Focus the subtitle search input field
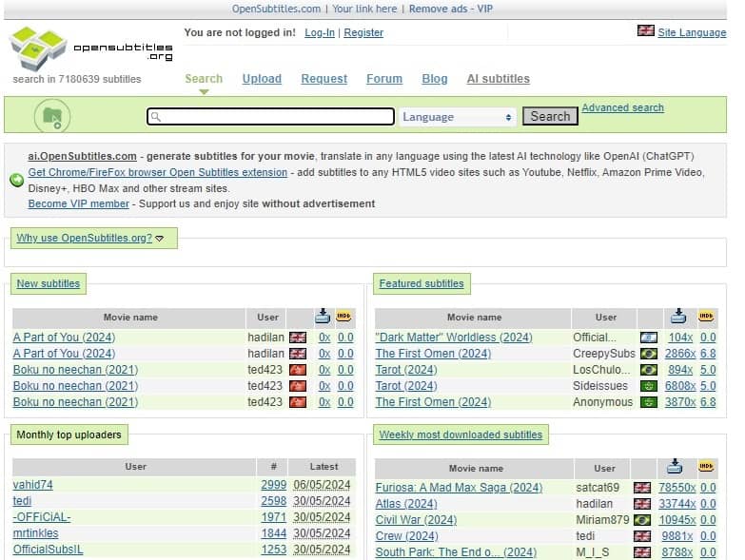Image resolution: width=745 pixels, height=560 pixels. click(x=270, y=117)
